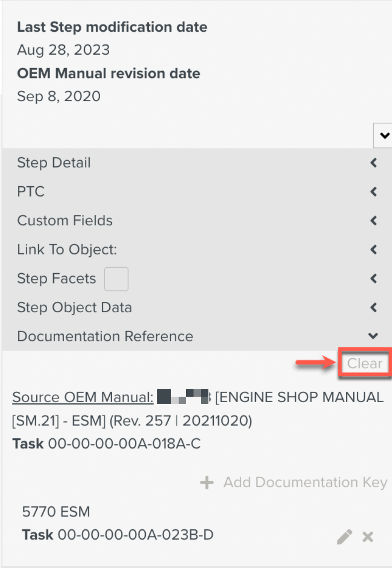This screenshot has height=568, width=392.
Task: Select the Custom Fields section header
Action: pyautogui.click(x=65, y=220)
